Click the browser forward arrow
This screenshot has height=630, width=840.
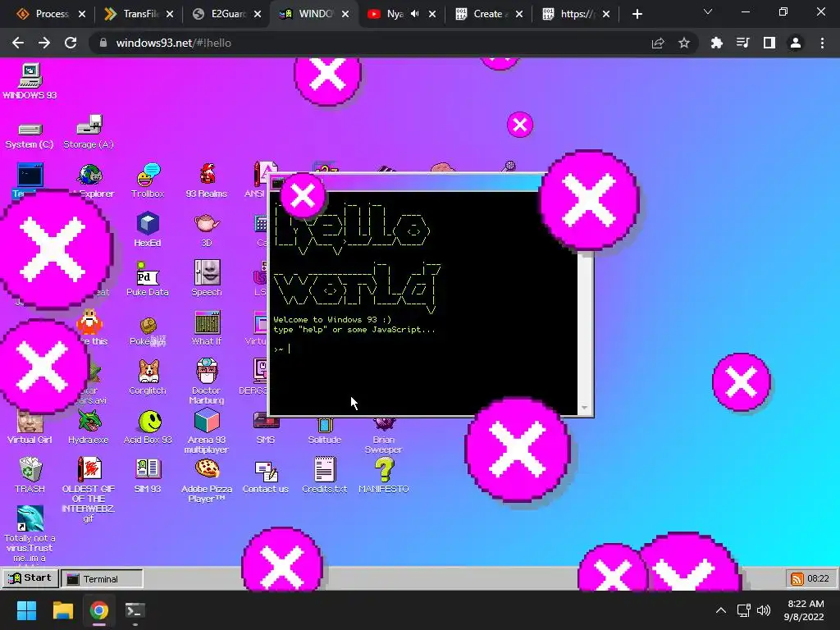(x=44, y=43)
